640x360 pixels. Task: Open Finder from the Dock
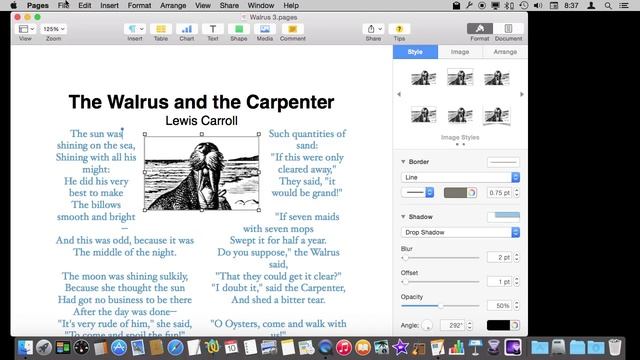(25, 348)
